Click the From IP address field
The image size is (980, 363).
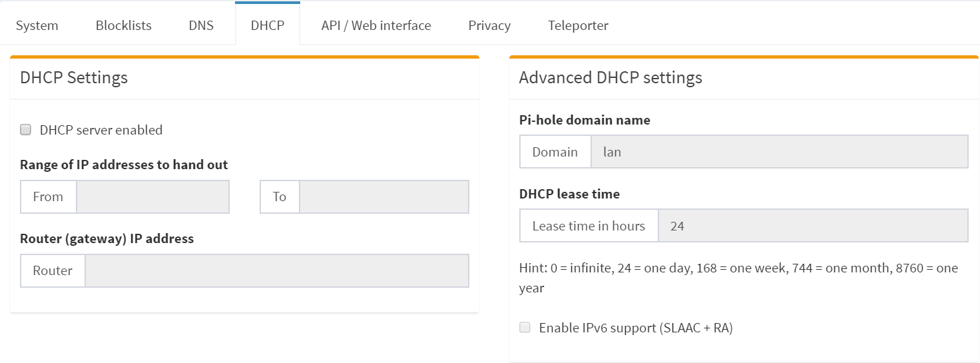click(x=153, y=196)
